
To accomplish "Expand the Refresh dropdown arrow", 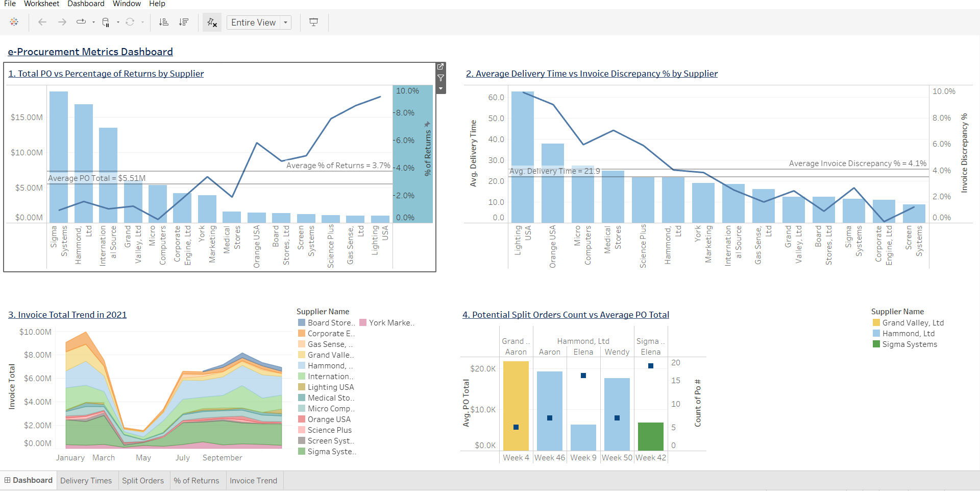I will pos(142,22).
